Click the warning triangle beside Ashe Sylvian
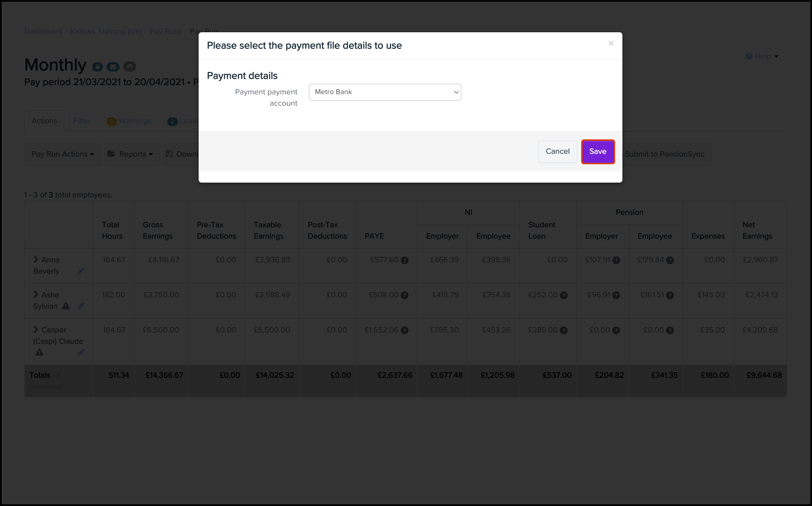This screenshot has height=506, width=812. [66, 306]
